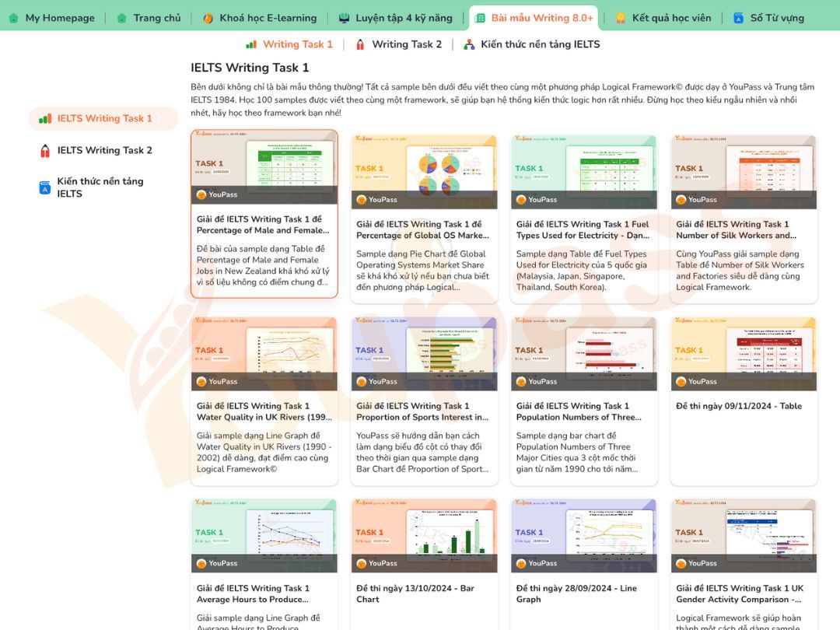Click sidebar bar chart icon for IELTS Writing Task 1
This screenshot has width=840, height=630.
(45, 118)
